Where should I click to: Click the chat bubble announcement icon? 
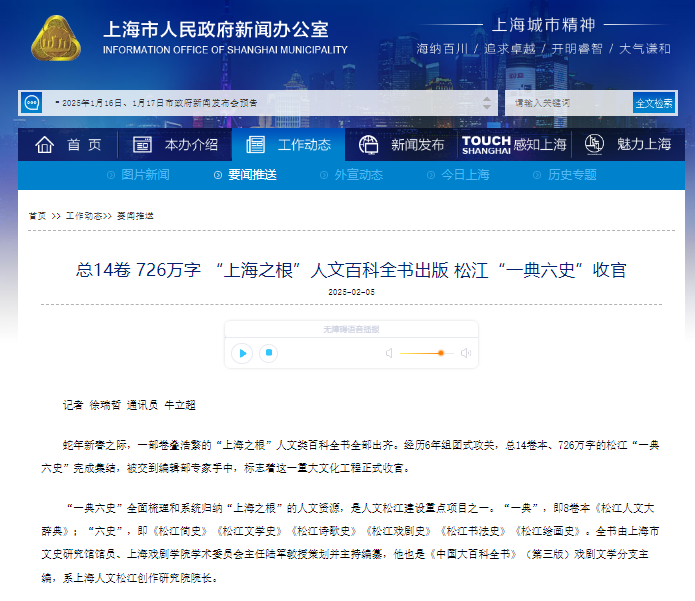pyautogui.click(x=33, y=102)
